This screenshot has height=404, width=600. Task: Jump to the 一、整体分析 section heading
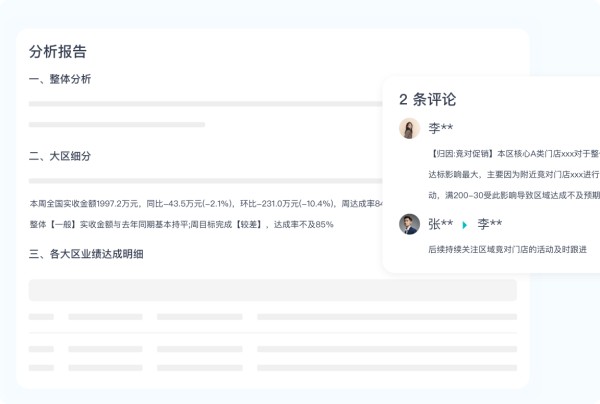click(x=60, y=79)
